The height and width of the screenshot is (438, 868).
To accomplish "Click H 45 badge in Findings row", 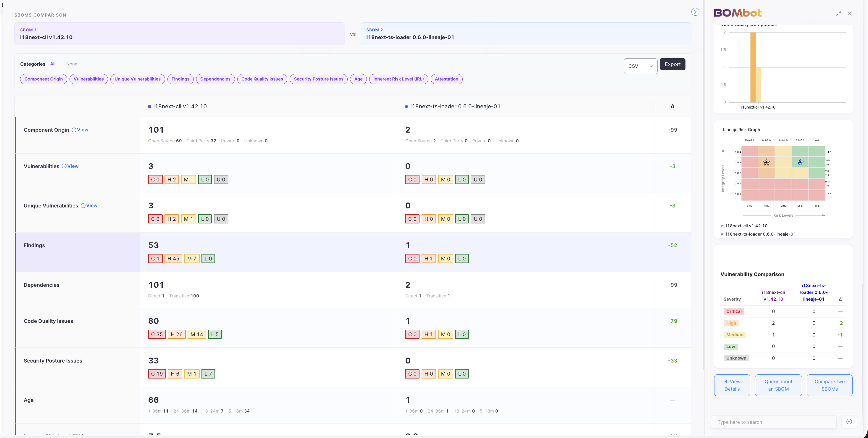I will [174, 259].
